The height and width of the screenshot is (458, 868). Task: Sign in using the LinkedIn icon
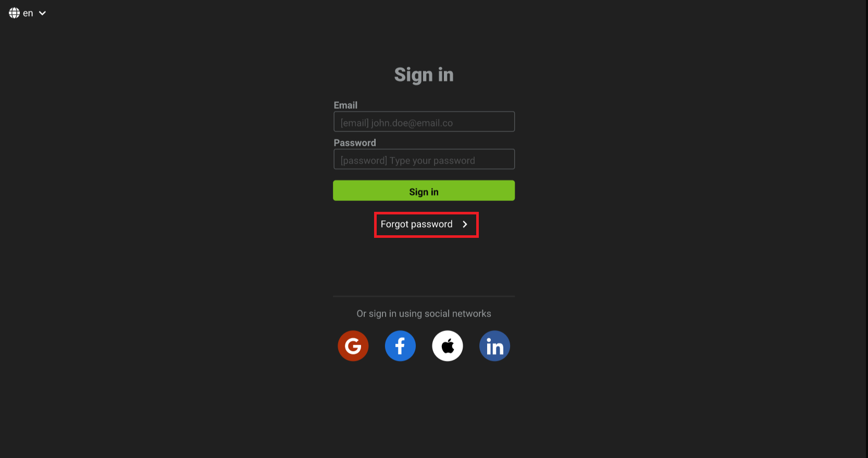(494, 346)
